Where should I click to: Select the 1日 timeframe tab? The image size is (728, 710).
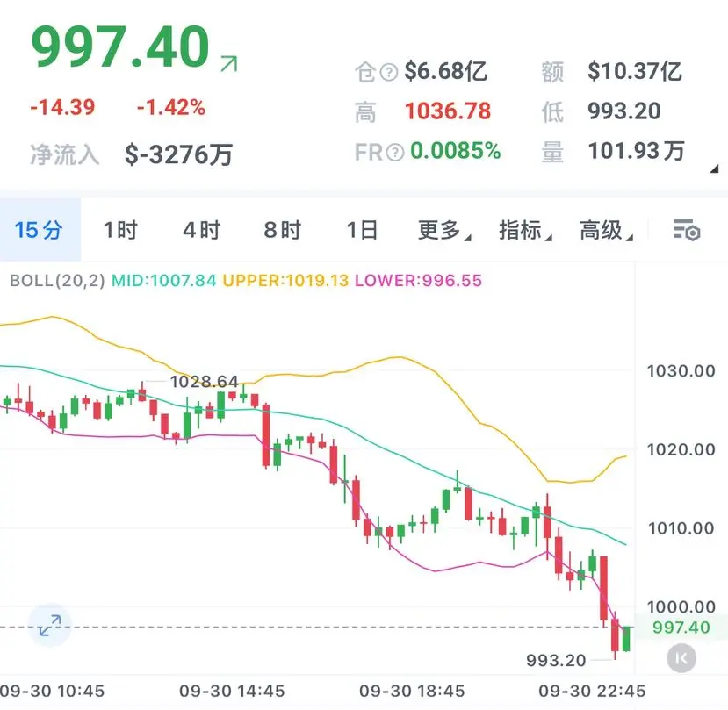tap(362, 230)
